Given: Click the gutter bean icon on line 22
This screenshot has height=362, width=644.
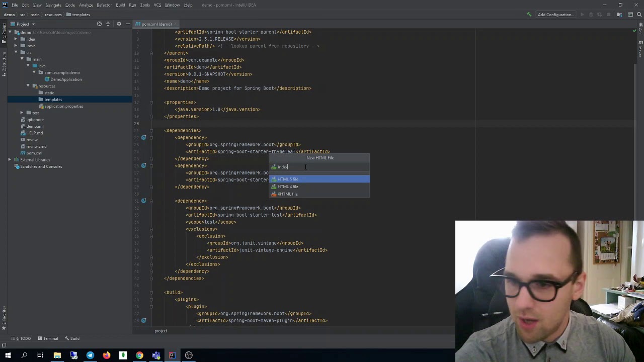Looking at the screenshot, I should click(143, 137).
